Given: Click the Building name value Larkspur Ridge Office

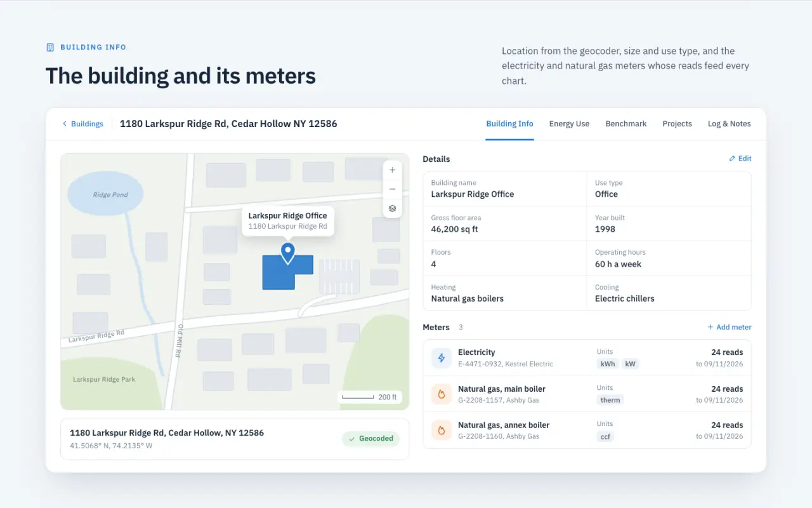Looking at the screenshot, I should (x=473, y=194).
